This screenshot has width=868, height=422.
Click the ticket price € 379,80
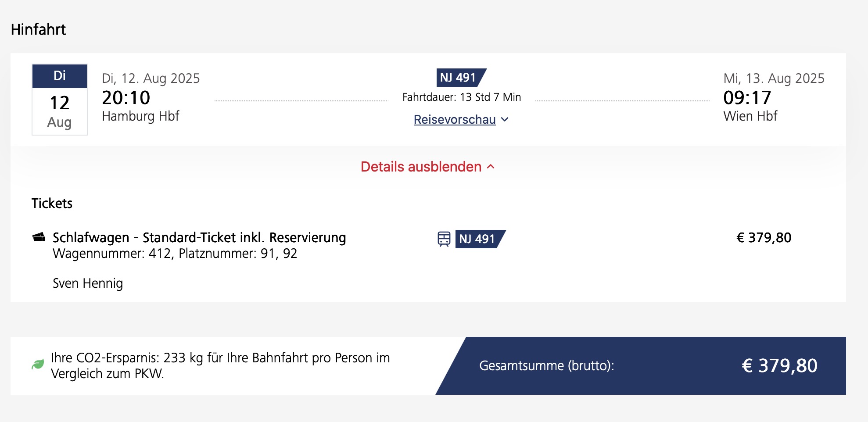pos(764,238)
